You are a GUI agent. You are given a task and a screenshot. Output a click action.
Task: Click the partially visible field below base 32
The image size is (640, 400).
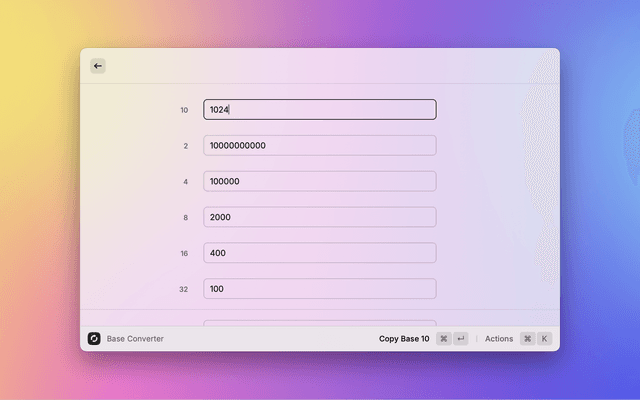[320, 322]
